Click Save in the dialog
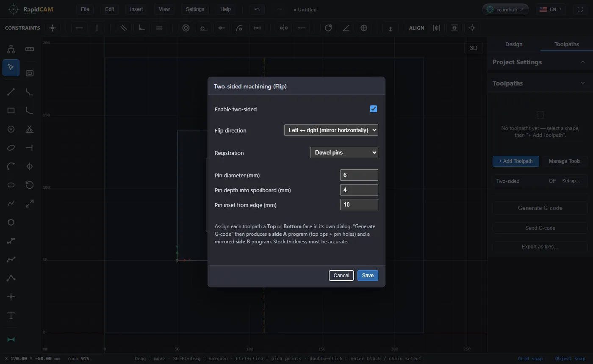The image size is (593, 364). tap(368, 276)
